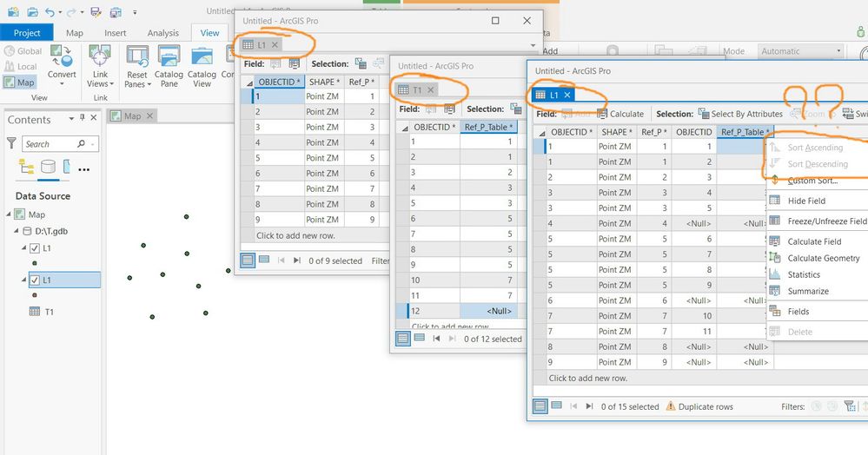Switch to the Analysis ribbon tab
This screenshot has width=868, height=455.
coord(162,33)
